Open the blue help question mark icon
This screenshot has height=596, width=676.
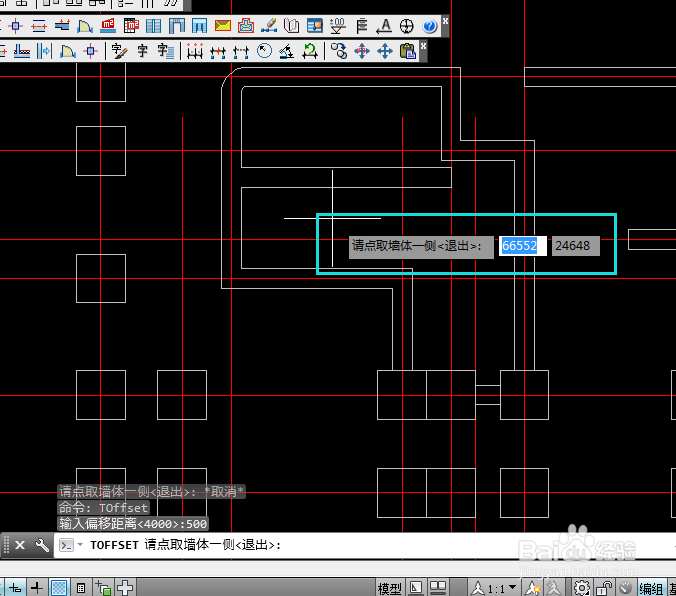point(429,26)
